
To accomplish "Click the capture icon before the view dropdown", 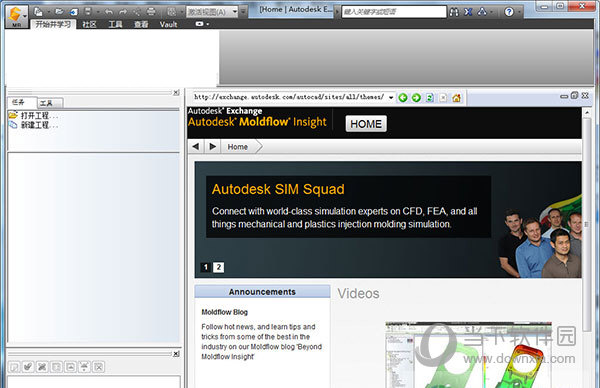I will tap(172, 12).
